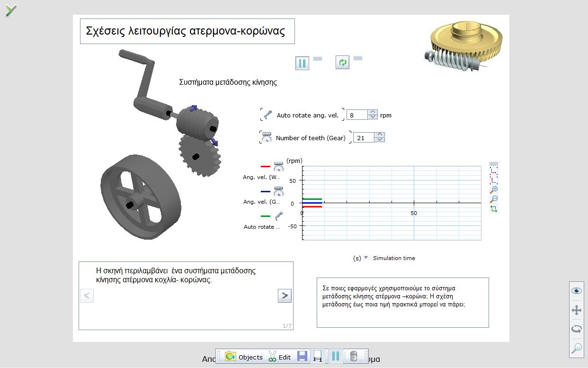Click the gear icon beside Number of teeth
588x368 pixels.
(267, 137)
